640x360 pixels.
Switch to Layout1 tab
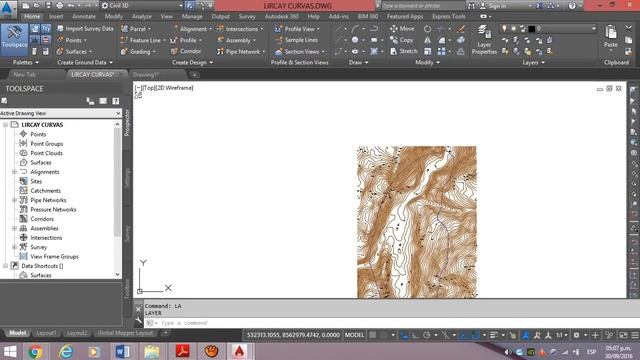46,333
